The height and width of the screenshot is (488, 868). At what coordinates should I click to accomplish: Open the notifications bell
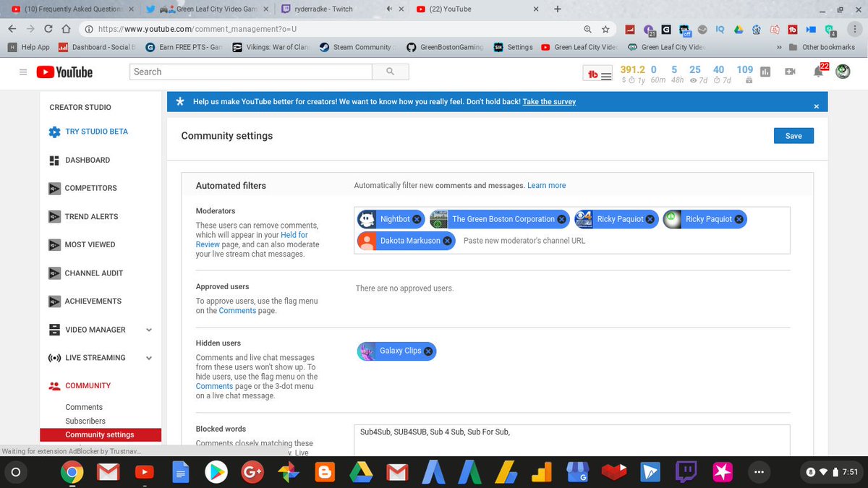coord(818,72)
